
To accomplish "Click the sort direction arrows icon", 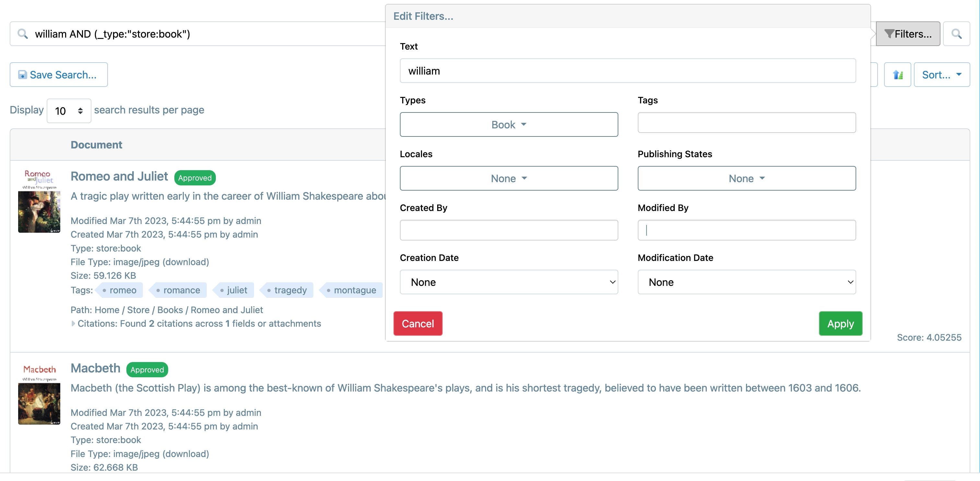I will coord(897,75).
